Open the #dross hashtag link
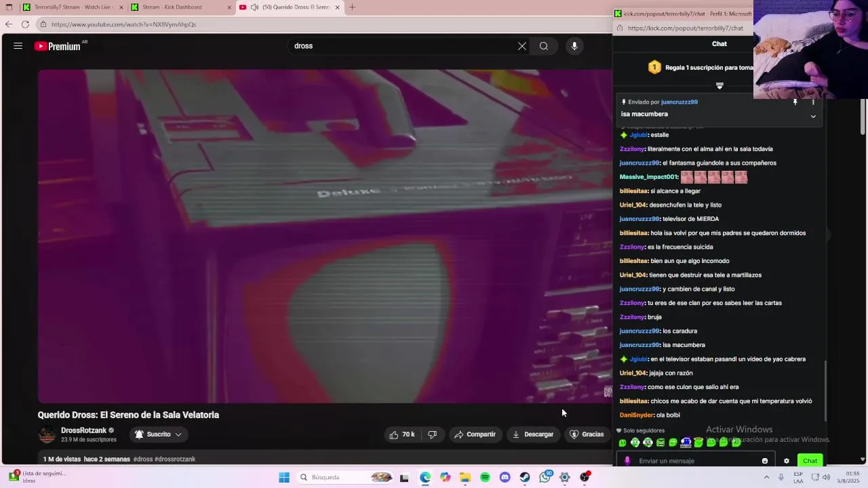 (142, 459)
